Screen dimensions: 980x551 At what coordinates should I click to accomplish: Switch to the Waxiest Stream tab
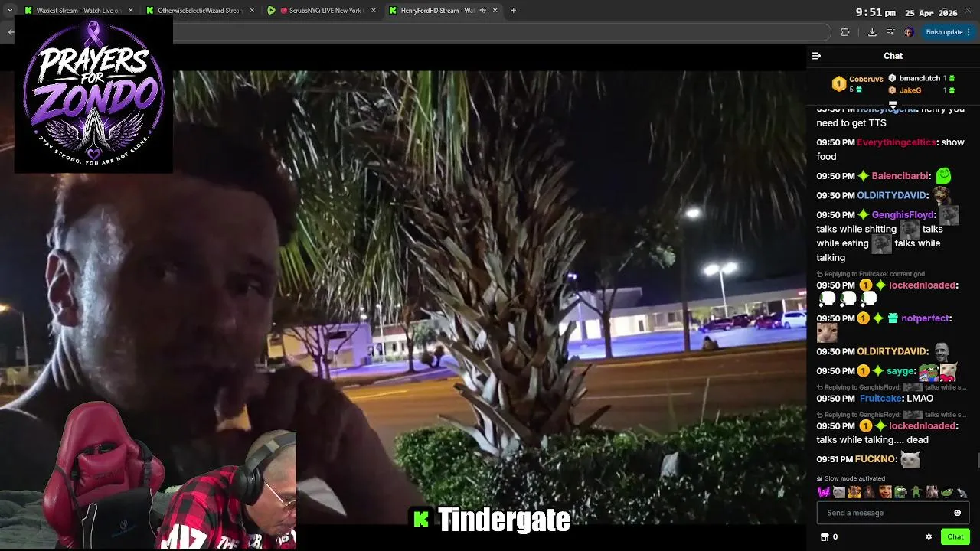(x=79, y=11)
